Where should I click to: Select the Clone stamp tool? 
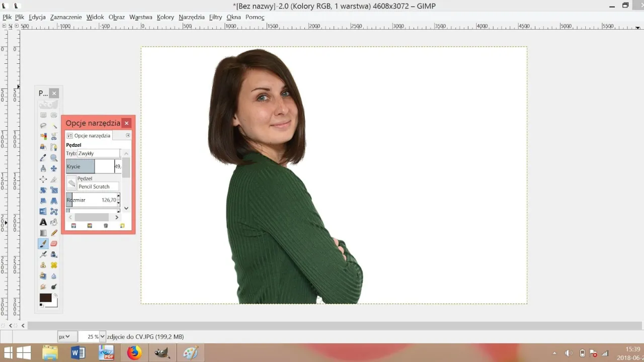tap(43, 265)
